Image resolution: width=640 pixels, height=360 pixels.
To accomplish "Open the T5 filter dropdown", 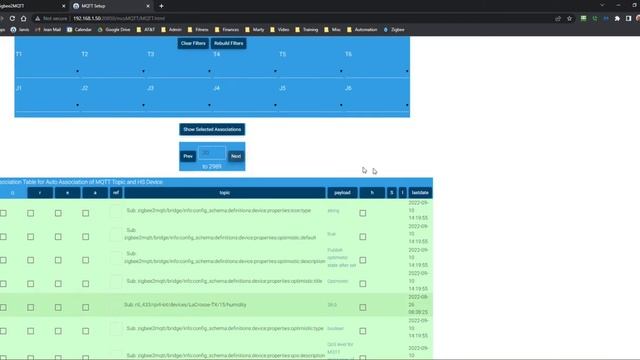I will coord(311,71).
